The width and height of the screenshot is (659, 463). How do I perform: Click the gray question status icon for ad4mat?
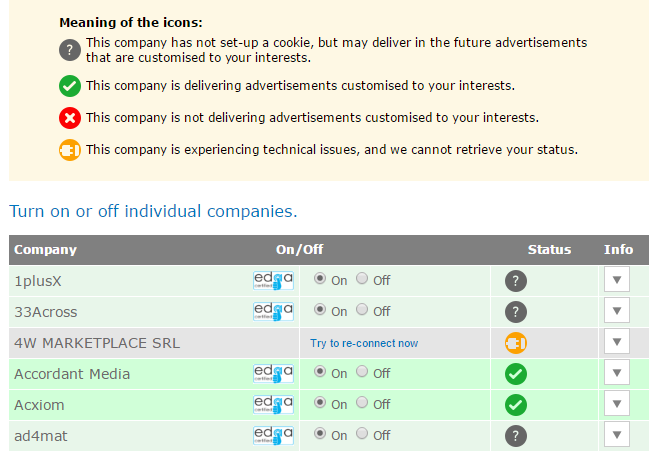pos(516,436)
